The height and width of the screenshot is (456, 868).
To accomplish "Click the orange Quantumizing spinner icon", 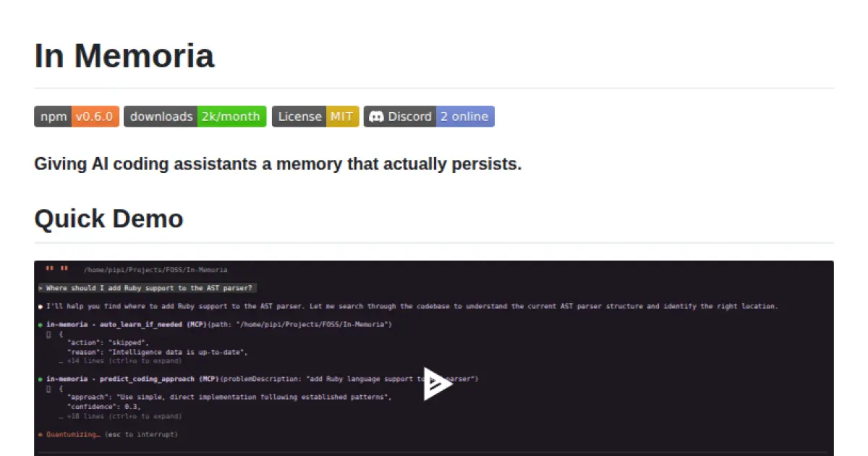I will [40, 435].
